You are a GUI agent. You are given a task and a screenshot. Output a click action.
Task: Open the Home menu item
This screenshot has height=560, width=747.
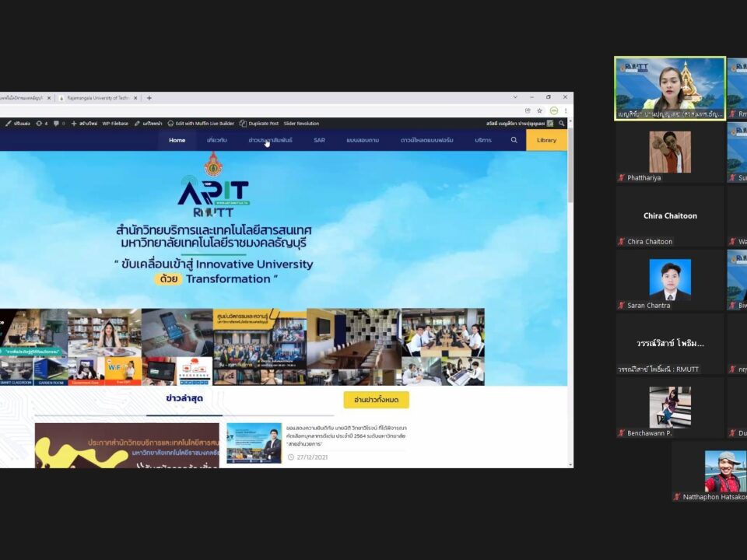pyautogui.click(x=177, y=140)
